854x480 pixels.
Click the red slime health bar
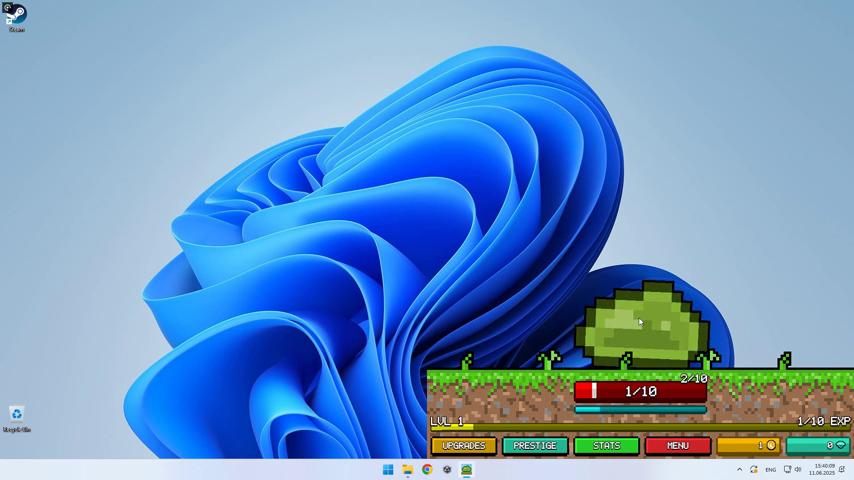pyautogui.click(x=640, y=391)
